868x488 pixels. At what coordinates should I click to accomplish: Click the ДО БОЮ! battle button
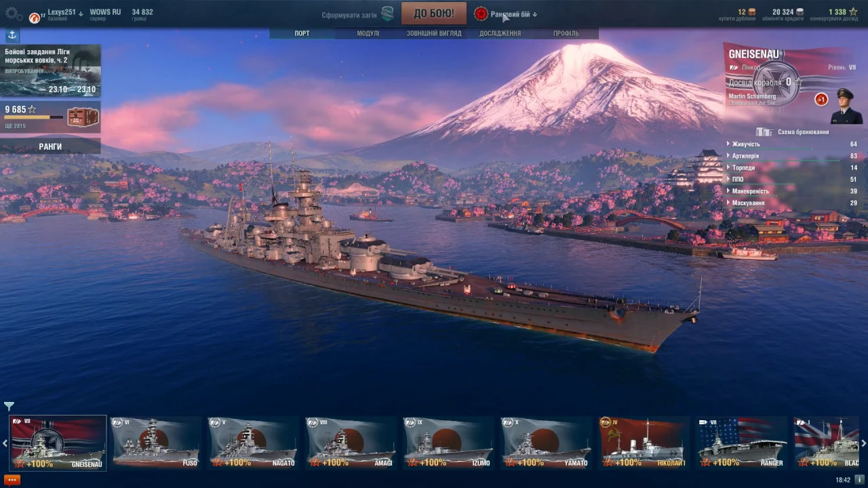434,13
